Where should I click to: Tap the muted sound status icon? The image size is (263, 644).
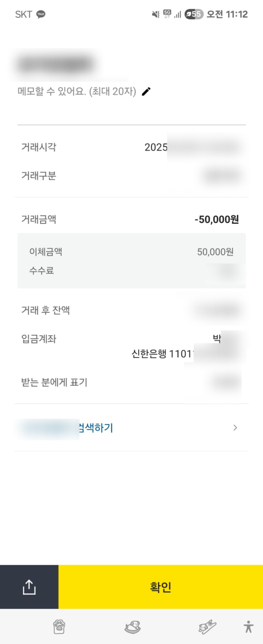click(156, 14)
